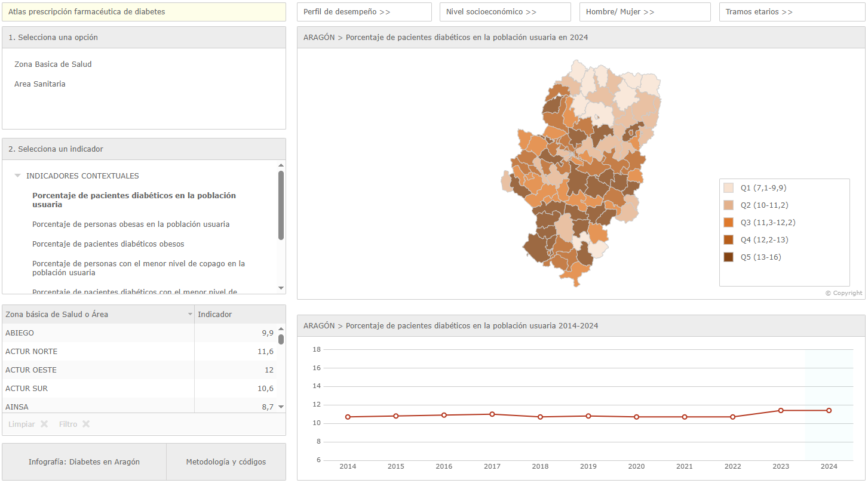Viewport: 868px width, 483px height.
Task: Expand the Tramos etarios panel
Action: [x=792, y=12]
